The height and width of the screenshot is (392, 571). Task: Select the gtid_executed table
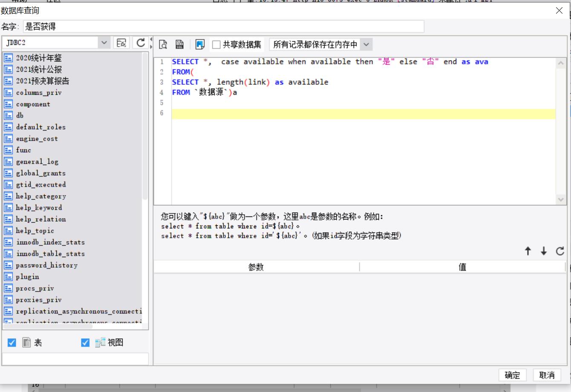pyautogui.click(x=41, y=184)
